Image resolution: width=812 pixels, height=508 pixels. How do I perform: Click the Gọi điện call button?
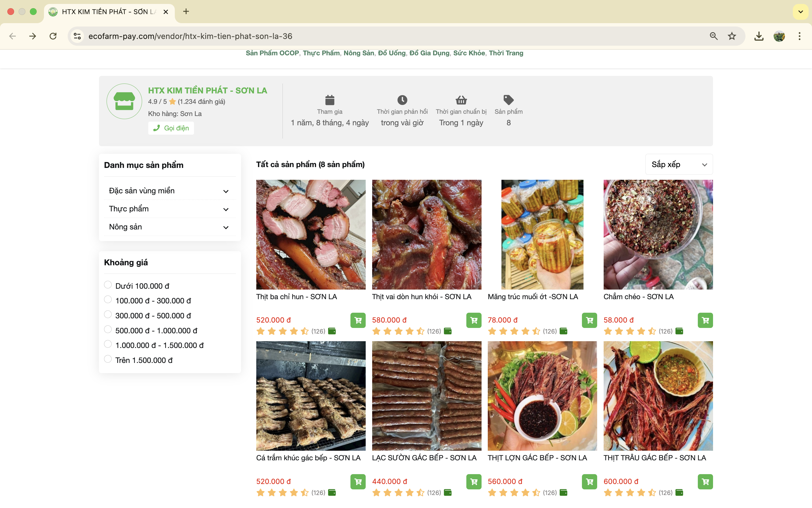click(171, 128)
